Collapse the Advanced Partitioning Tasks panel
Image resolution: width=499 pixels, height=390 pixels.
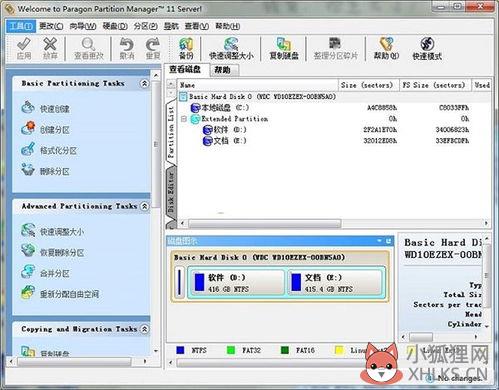[x=144, y=206]
